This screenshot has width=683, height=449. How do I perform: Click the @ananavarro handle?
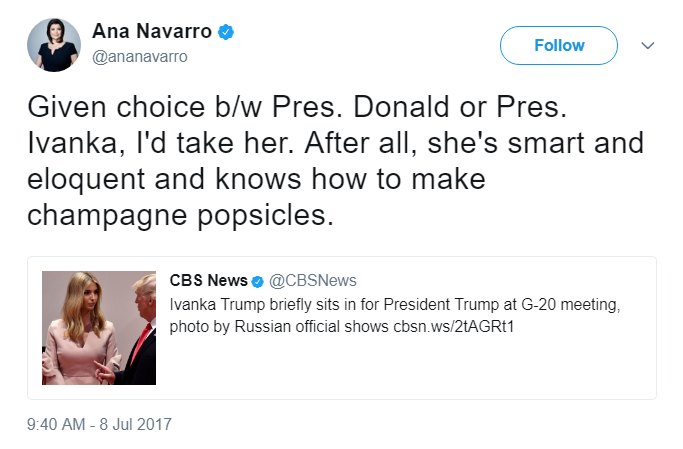[x=139, y=56]
